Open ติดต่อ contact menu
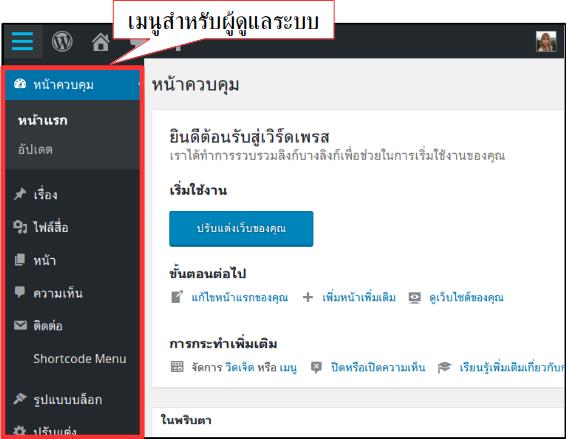 coord(73,326)
